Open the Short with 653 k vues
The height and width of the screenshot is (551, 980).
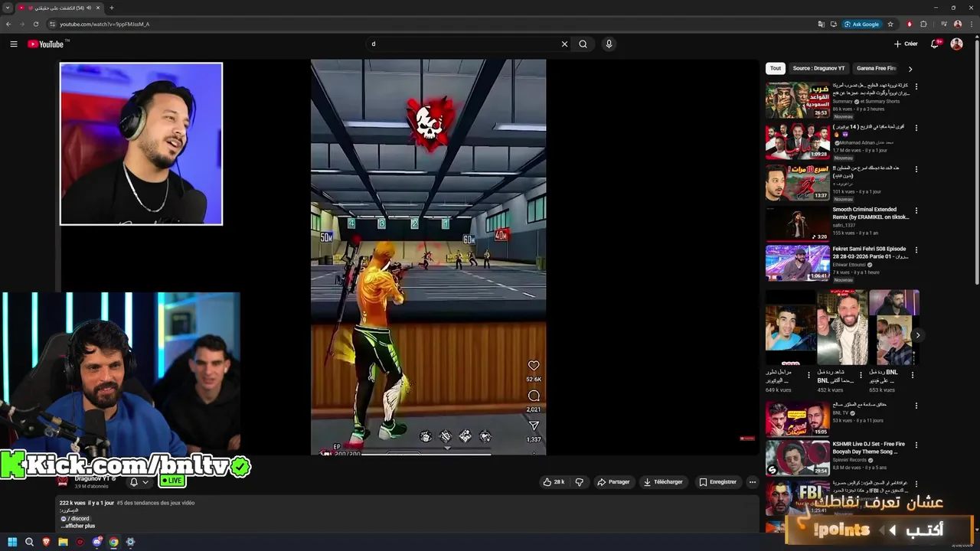click(x=893, y=328)
